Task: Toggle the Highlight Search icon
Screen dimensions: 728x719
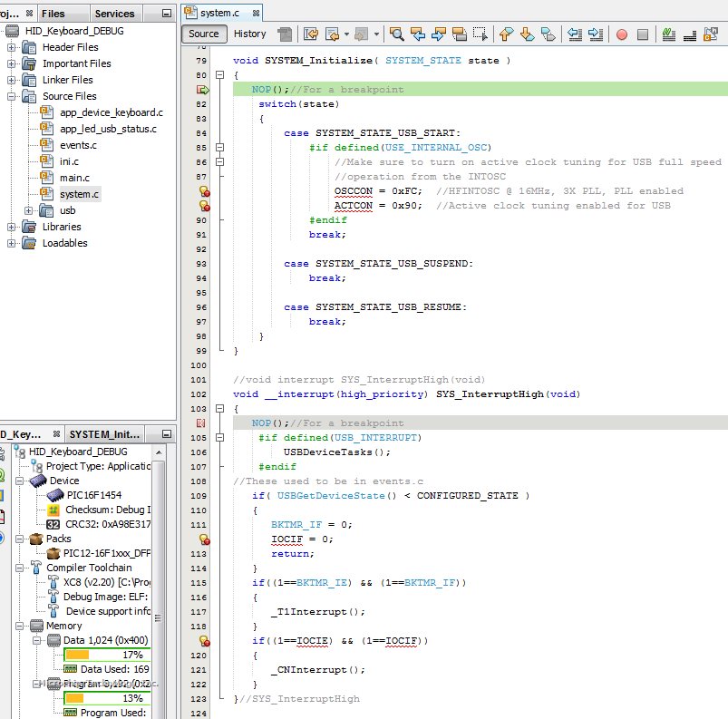Action: [x=459, y=34]
